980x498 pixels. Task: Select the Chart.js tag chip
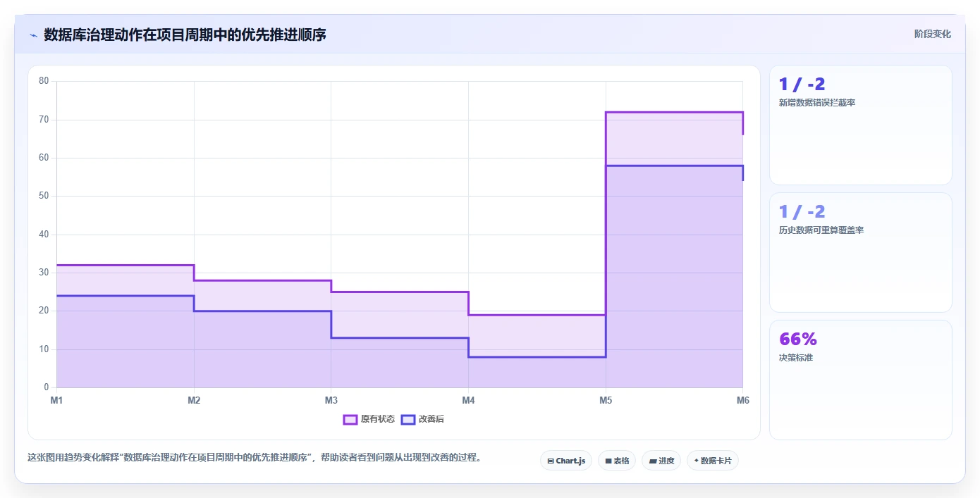coord(566,461)
